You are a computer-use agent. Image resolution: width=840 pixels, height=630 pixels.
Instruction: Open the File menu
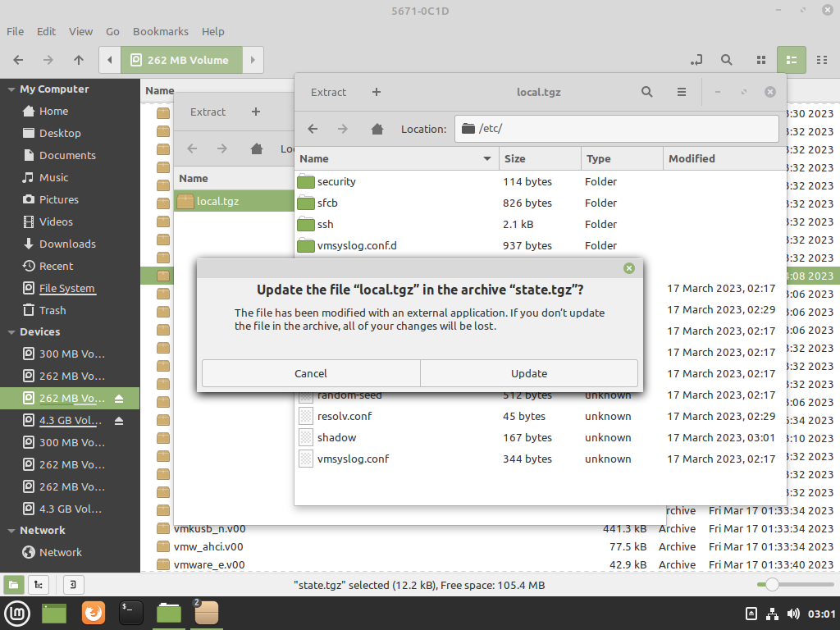[x=15, y=32]
